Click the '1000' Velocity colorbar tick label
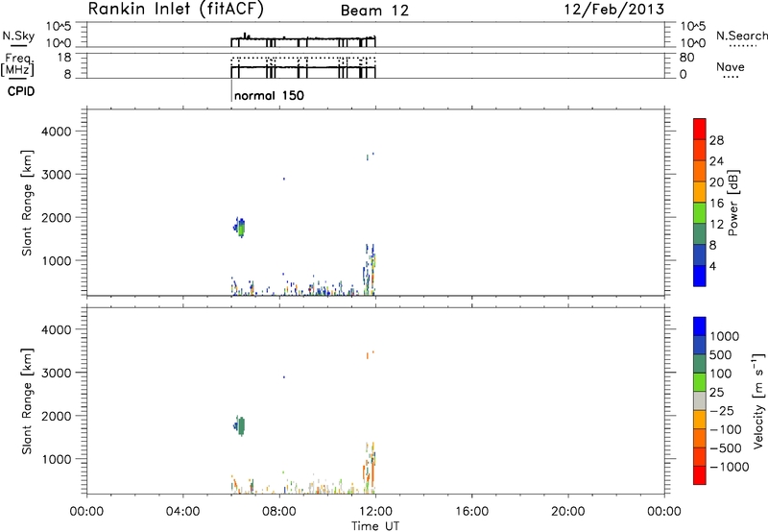The height and width of the screenshot is (532, 768). click(x=725, y=336)
